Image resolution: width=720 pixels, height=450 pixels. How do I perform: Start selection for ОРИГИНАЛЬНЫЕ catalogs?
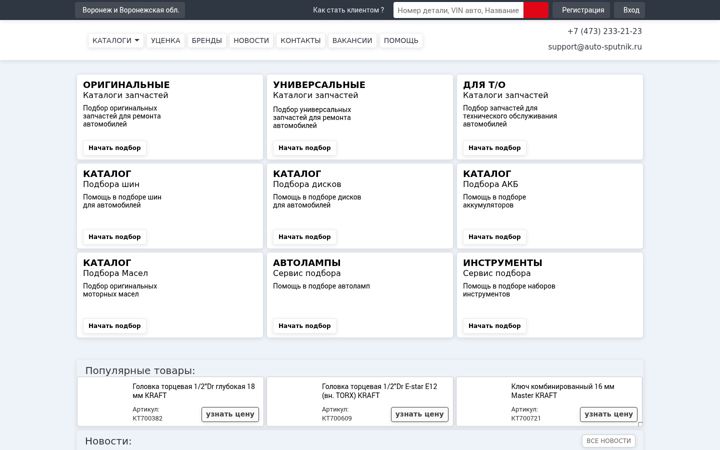click(x=114, y=148)
